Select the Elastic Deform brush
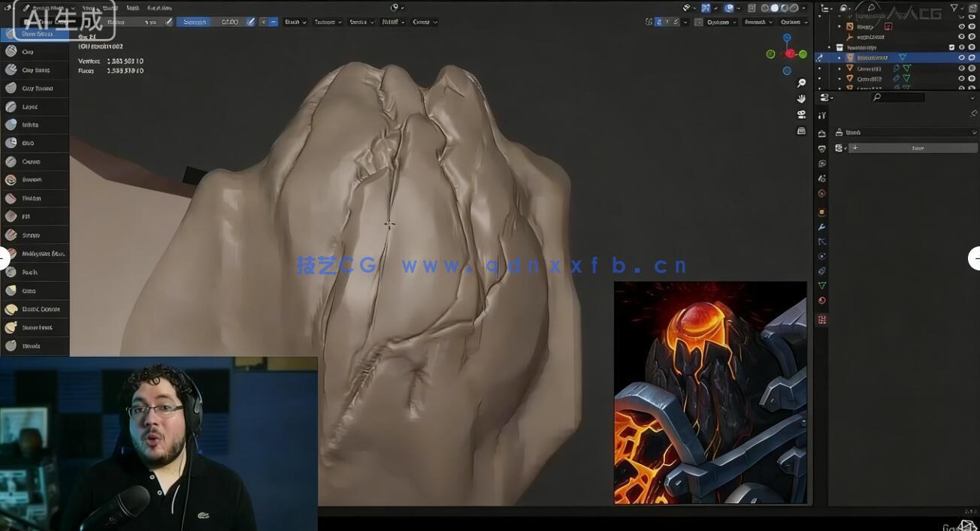The height and width of the screenshot is (531, 980). [40, 309]
